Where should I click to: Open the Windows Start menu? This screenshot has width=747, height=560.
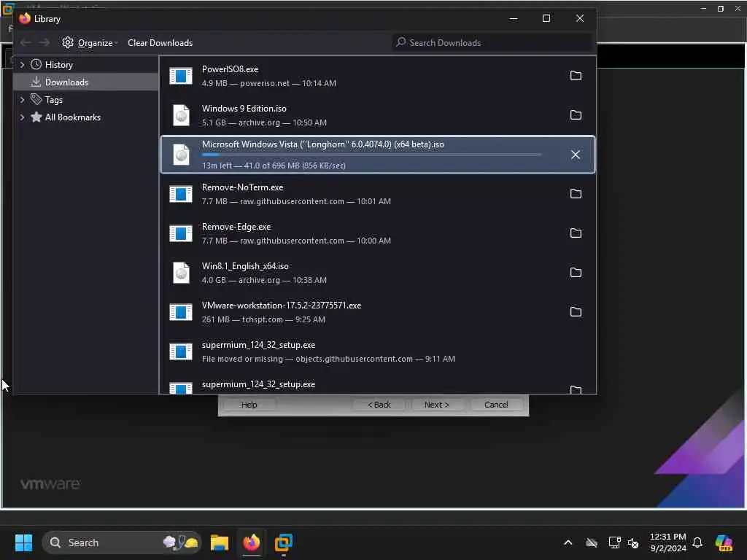[x=23, y=542]
